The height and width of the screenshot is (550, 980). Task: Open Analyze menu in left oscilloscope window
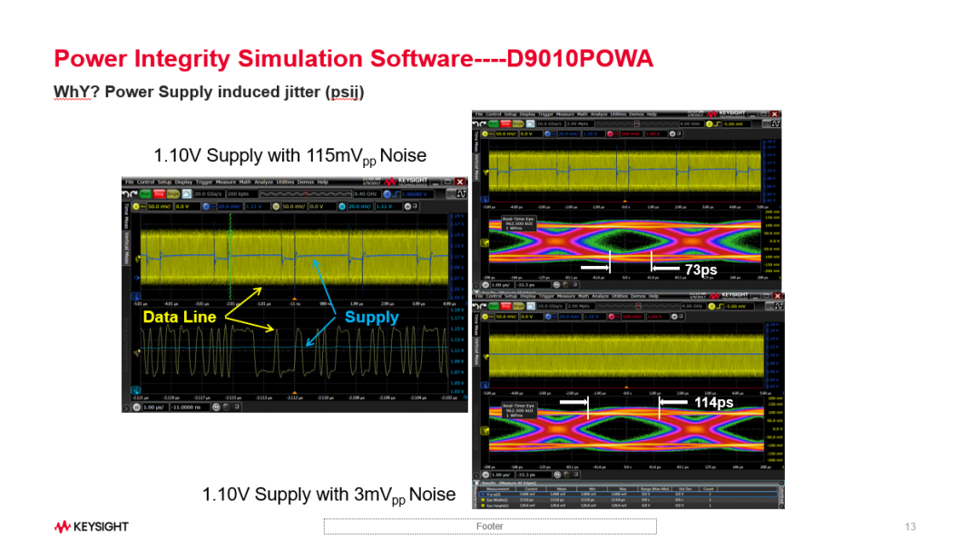pos(264,182)
